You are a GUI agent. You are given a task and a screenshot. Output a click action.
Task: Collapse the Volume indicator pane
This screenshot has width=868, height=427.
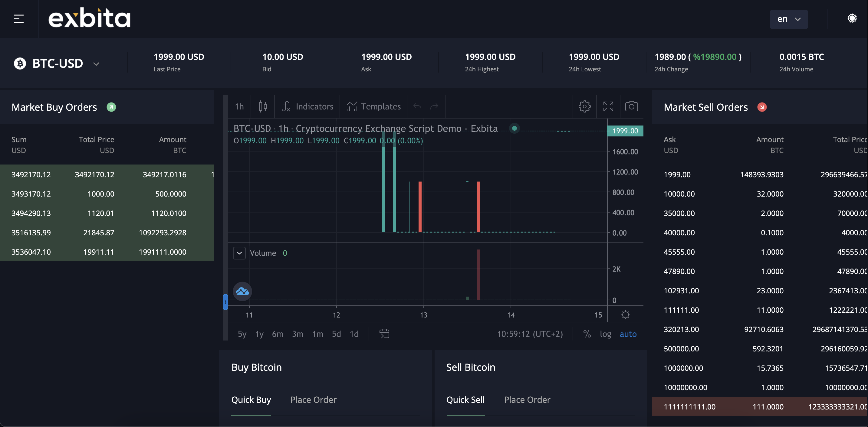[239, 253]
